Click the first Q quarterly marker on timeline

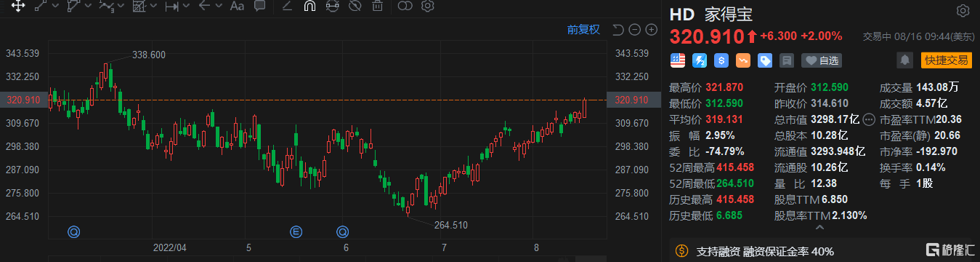click(73, 232)
